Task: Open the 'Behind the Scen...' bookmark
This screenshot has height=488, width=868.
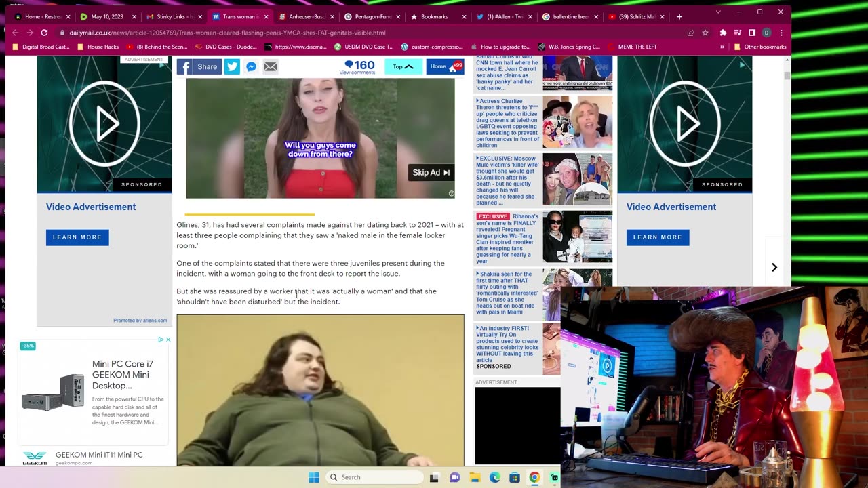Action: [157, 47]
